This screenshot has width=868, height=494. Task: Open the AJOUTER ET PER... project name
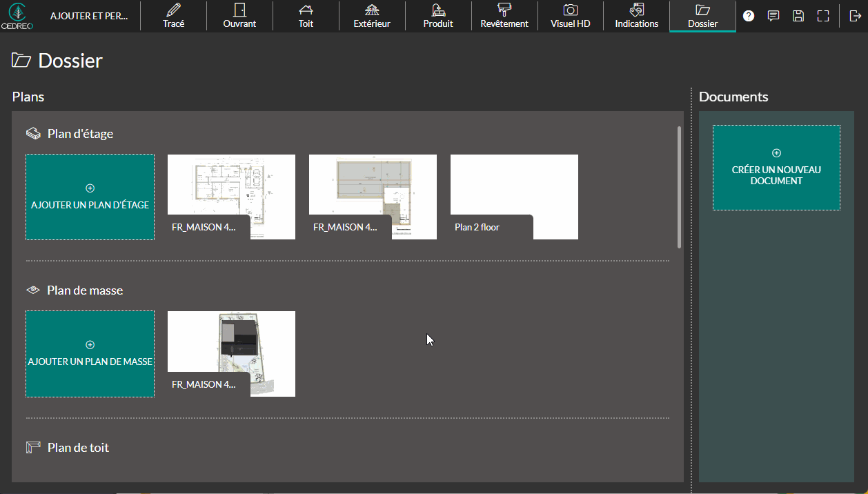(x=89, y=16)
